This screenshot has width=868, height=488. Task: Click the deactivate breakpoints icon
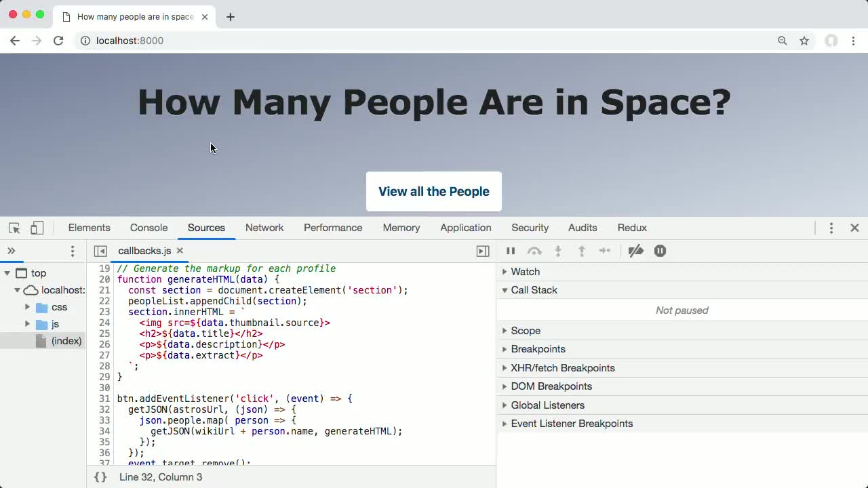pos(635,251)
